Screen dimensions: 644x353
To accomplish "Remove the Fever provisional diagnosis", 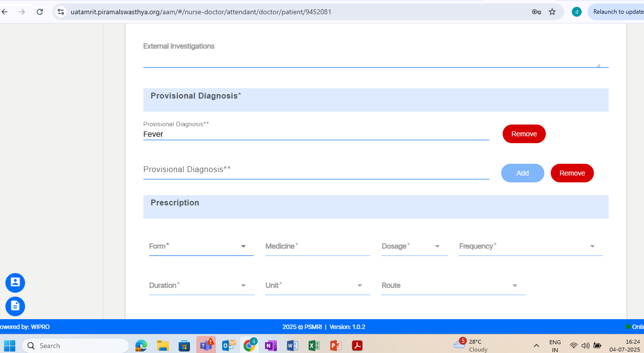I will coord(524,134).
